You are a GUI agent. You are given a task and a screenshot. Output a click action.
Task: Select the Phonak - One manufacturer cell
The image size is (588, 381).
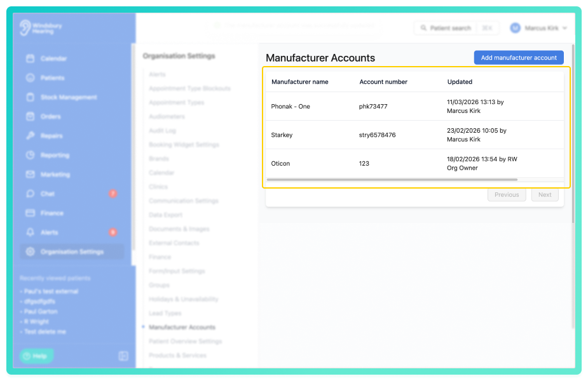[291, 107]
